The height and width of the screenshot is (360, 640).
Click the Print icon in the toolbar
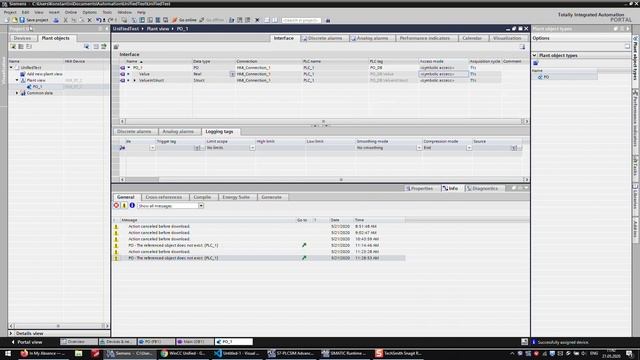[56, 20]
